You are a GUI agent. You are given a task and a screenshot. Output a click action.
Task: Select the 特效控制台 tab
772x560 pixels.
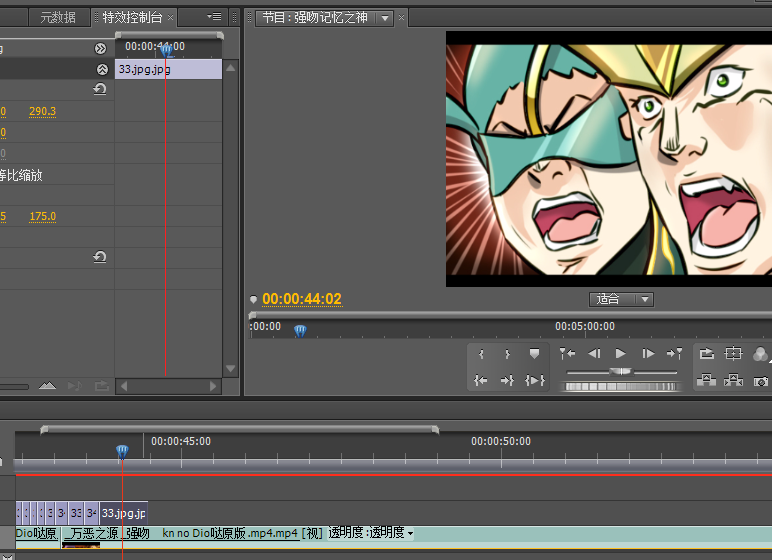tap(132, 18)
